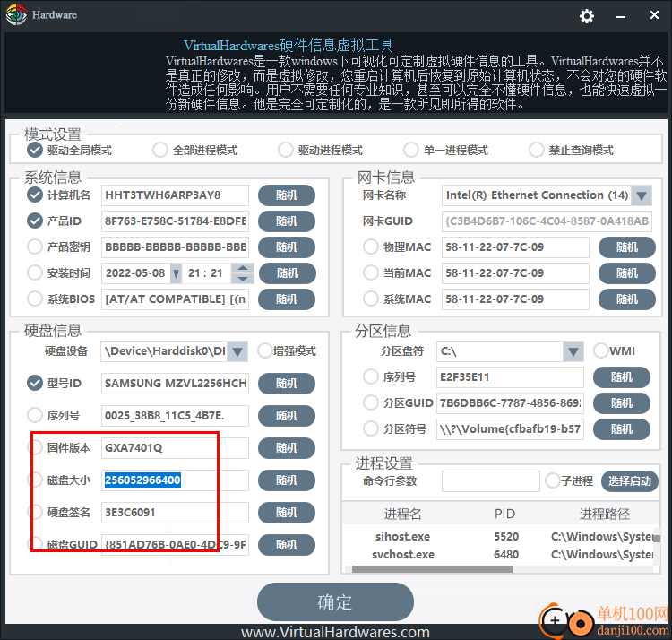Confirm with the 确定 button

click(x=335, y=601)
